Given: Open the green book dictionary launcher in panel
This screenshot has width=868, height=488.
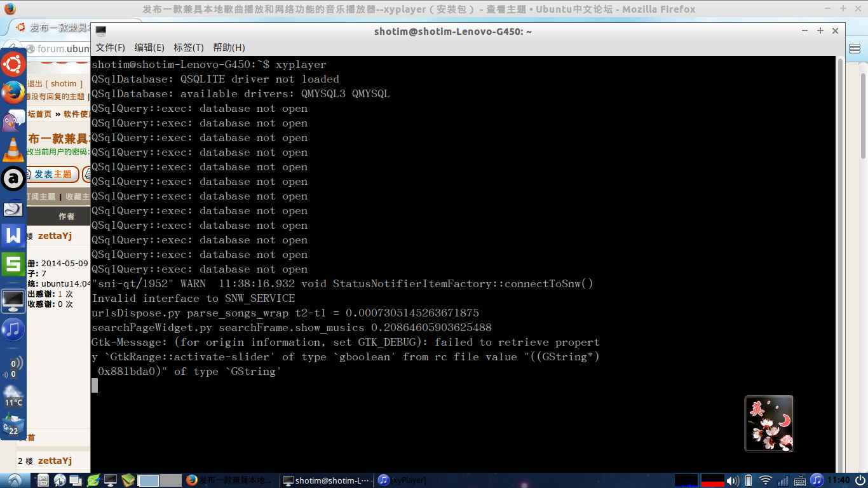Looking at the screenshot, I should (128, 480).
